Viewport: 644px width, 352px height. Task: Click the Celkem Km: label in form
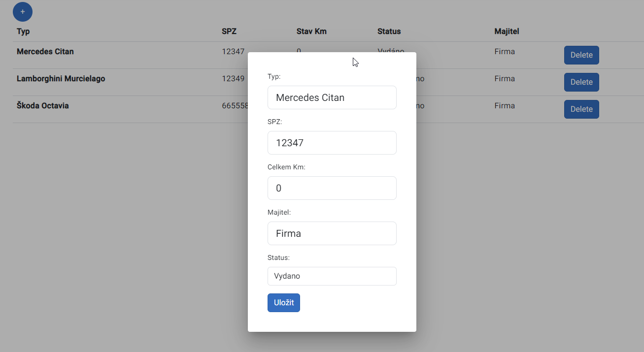pyautogui.click(x=286, y=167)
